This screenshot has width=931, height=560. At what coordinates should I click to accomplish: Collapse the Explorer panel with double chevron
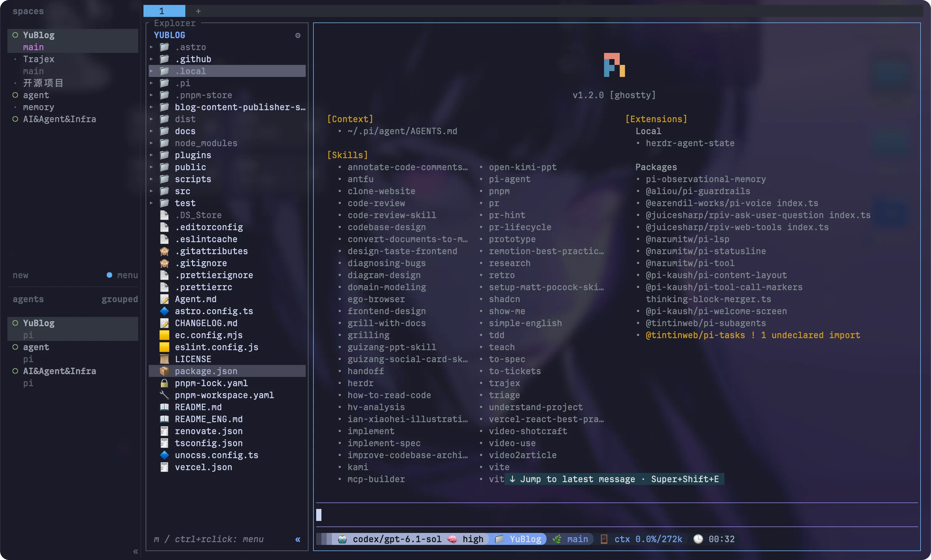pos(297,539)
